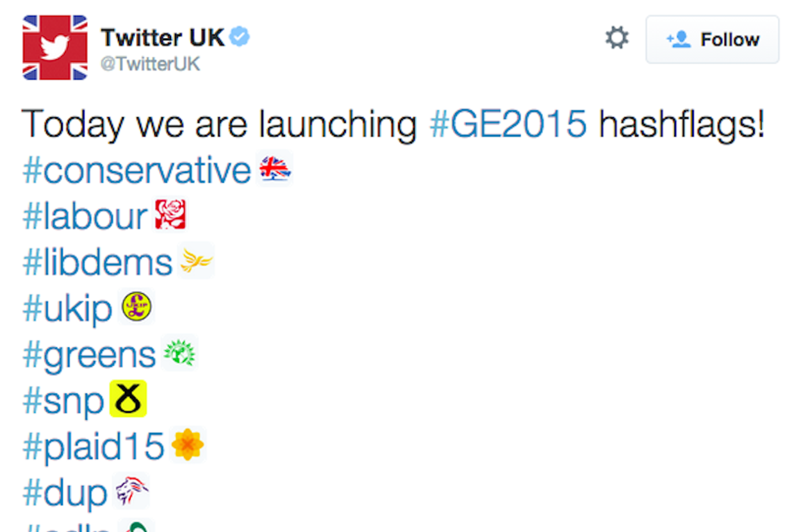Open the #plaid15 hashtag
Viewport: 801px width, 532px height.
[94, 447]
